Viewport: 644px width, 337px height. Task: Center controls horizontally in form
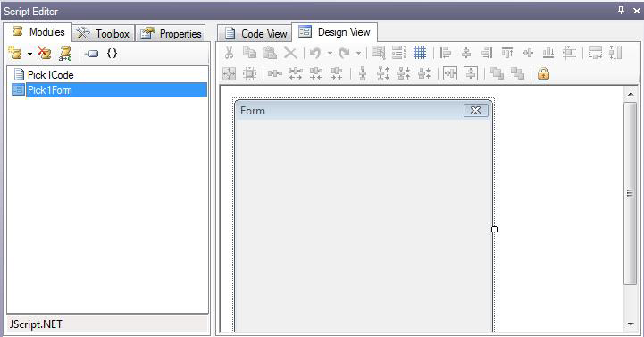coord(450,74)
